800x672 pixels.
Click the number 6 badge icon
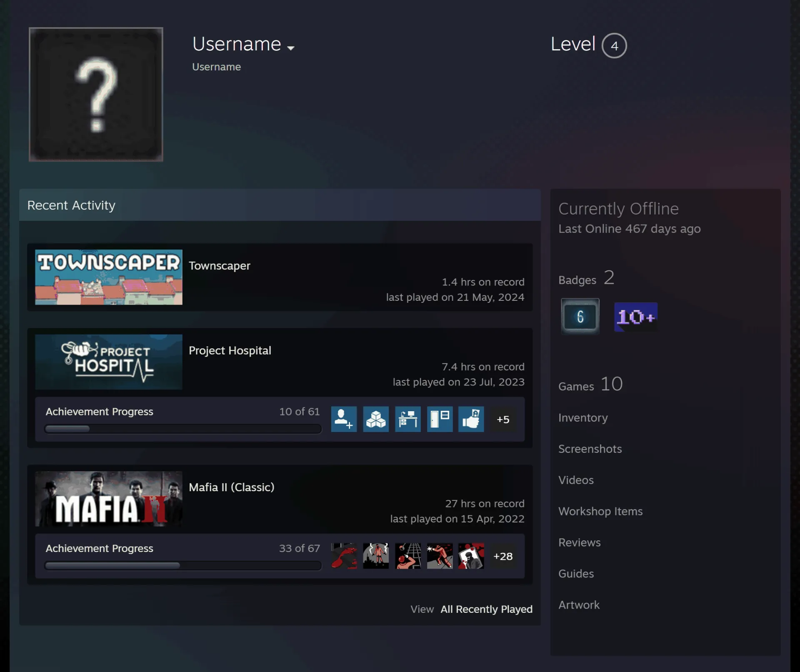580,317
